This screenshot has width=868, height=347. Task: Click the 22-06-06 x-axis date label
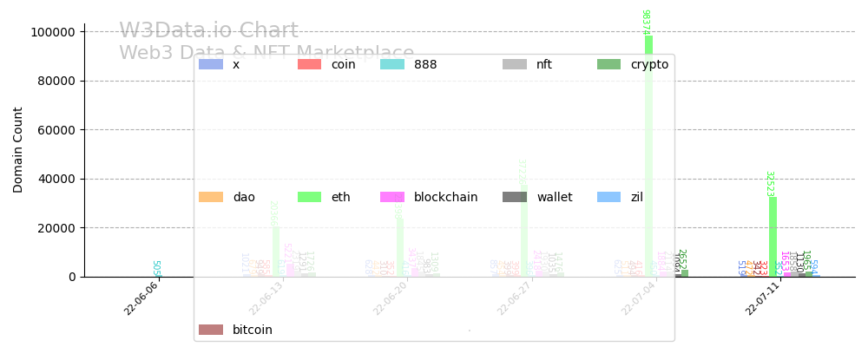click(x=142, y=298)
